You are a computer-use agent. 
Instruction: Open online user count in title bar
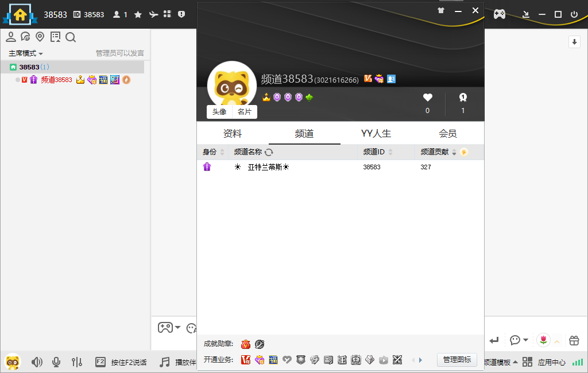[x=121, y=14]
